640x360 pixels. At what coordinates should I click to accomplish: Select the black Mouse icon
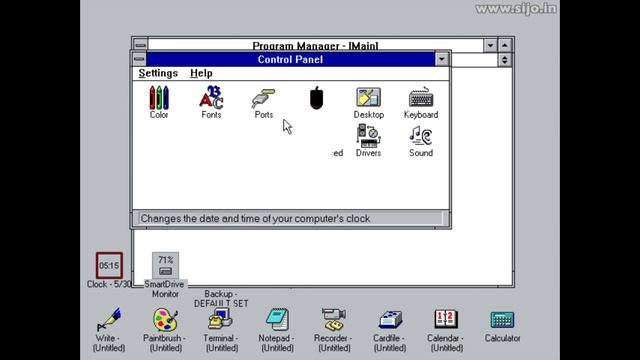pos(316,98)
